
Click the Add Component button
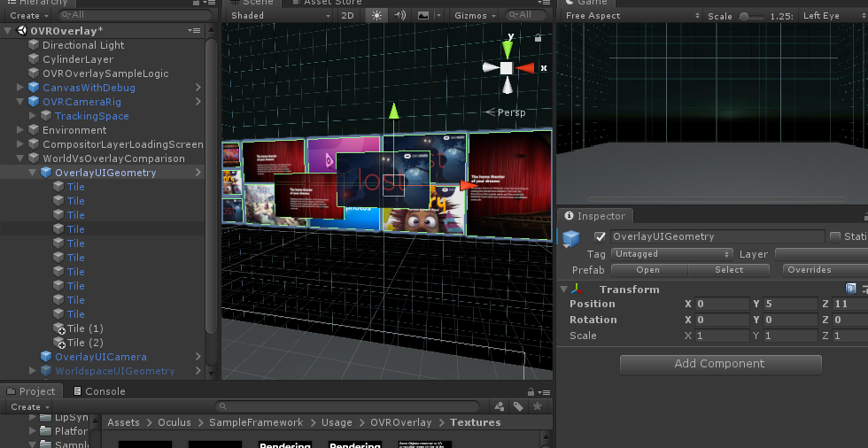720,364
